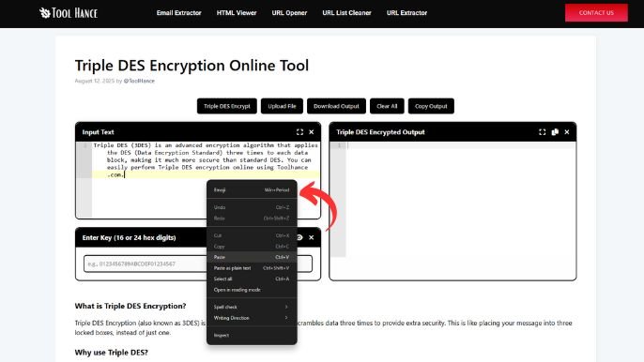Toggle key visibility eye icon in Enter Key panel
The height and width of the screenshot is (362, 644).
tap(299, 237)
